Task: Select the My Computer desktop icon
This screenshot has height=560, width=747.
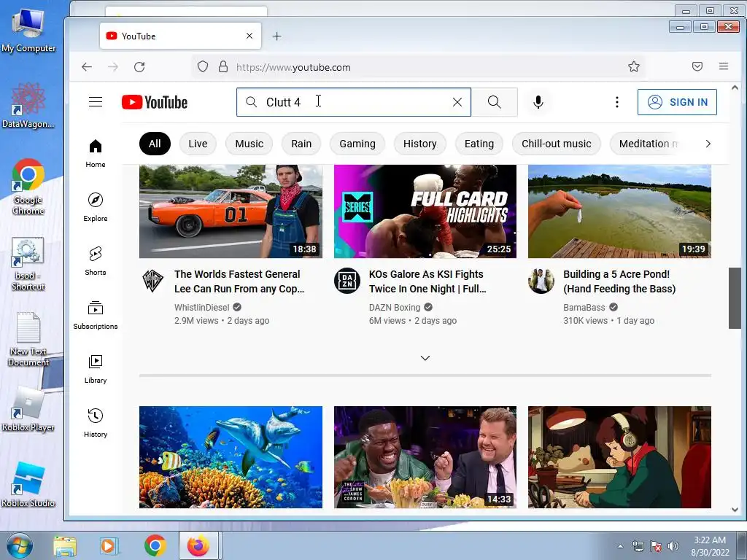Action: [28, 31]
